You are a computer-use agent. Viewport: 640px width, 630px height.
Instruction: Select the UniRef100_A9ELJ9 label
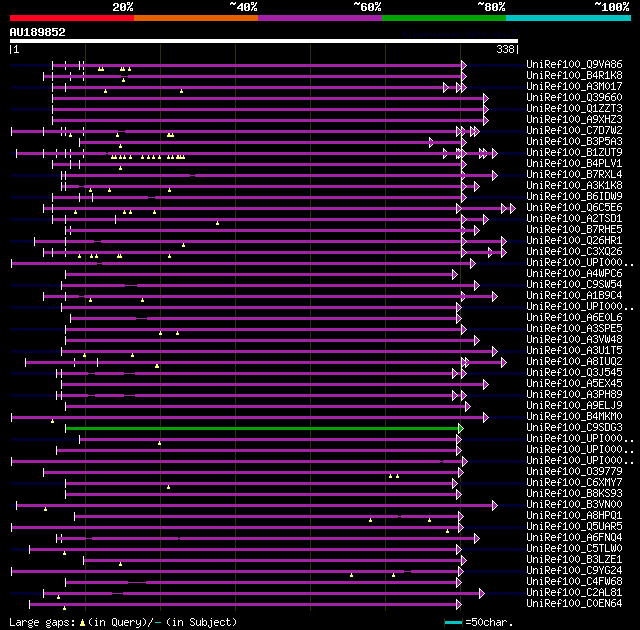574,406
